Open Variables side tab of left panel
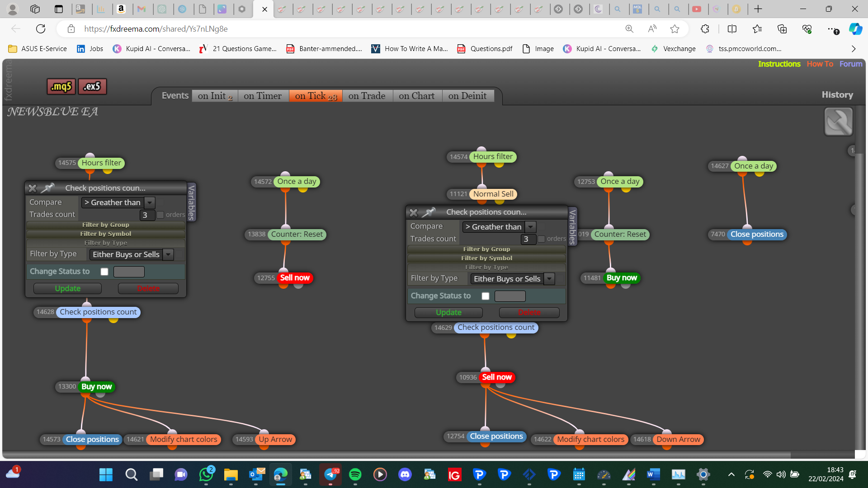868x488 pixels. click(x=192, y=202)
